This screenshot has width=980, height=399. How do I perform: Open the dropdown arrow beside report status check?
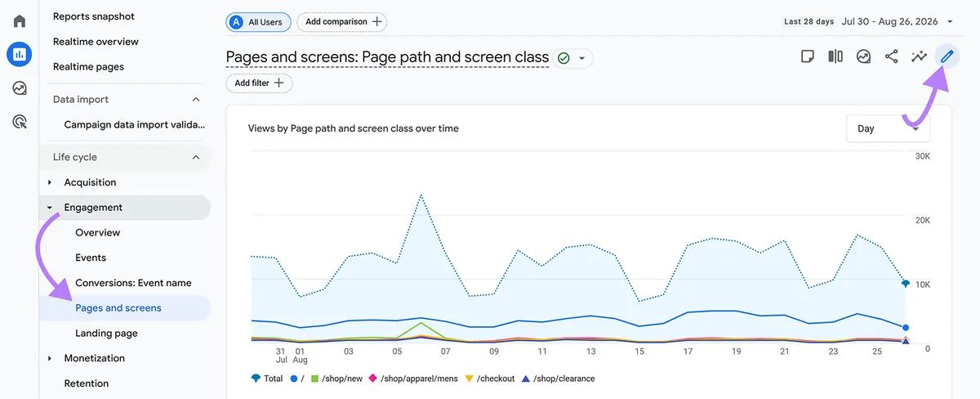pyautogui.click(x=582, y=58)
